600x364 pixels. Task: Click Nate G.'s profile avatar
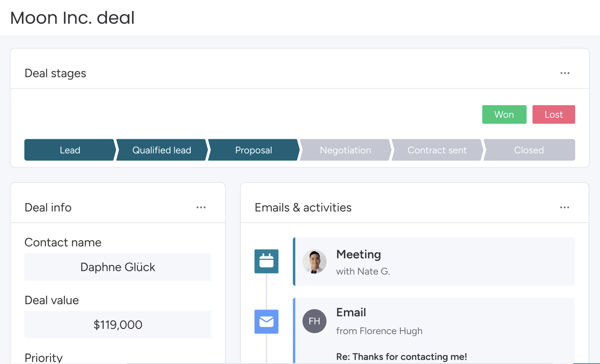coord(314,261)
